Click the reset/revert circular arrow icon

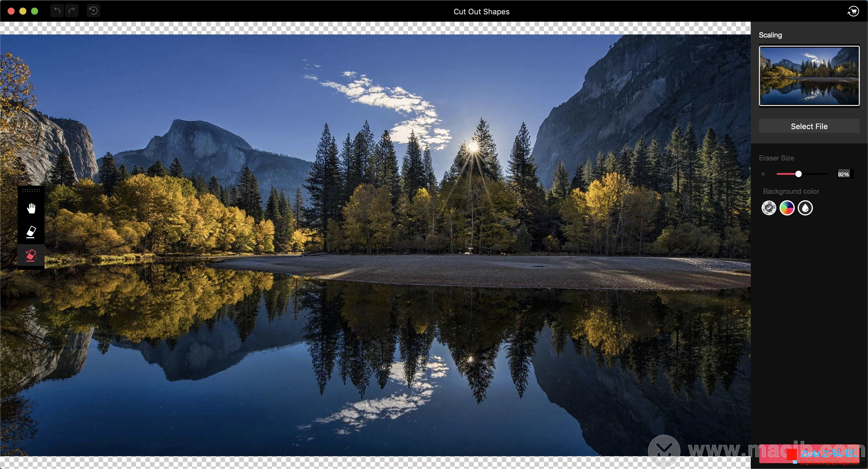(x=93, y=11)
